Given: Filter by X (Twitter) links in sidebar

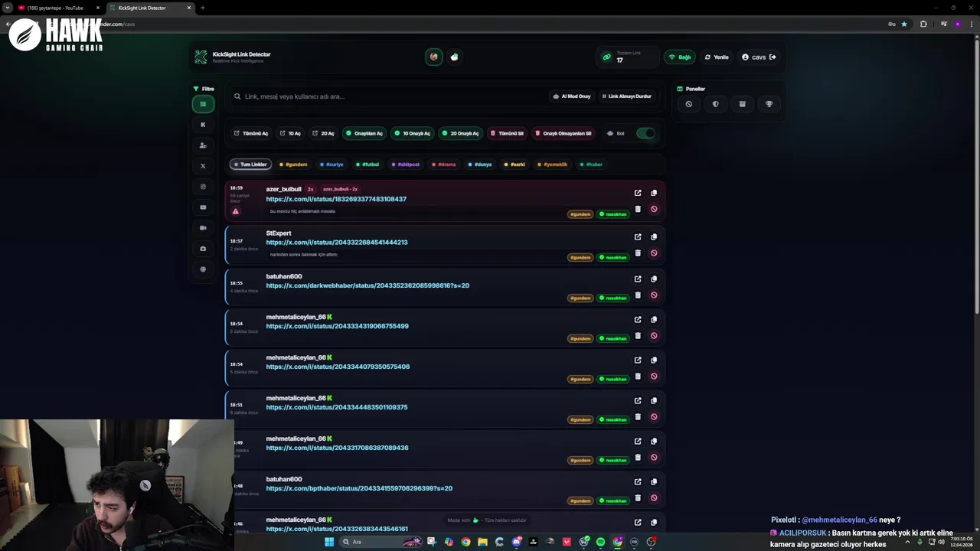Looking at the screenshot, I should coord(203,166).
